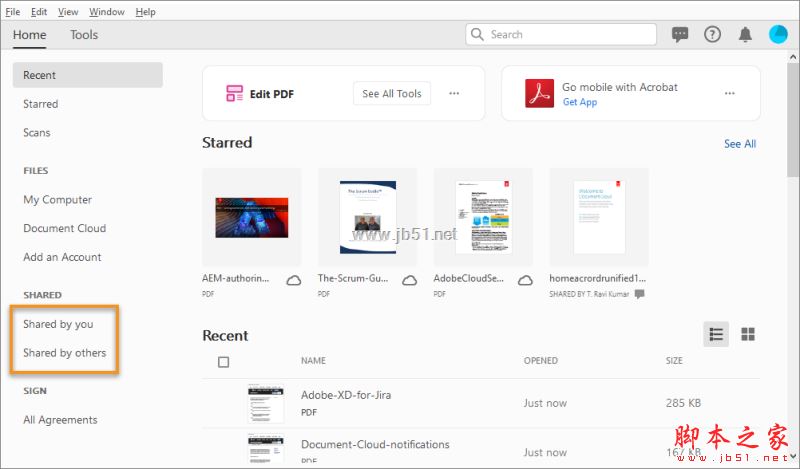This screenshot has height=469, width=800.
Task: Click cloud icon next to AEM-authorin file
Action: pos(293,280)
